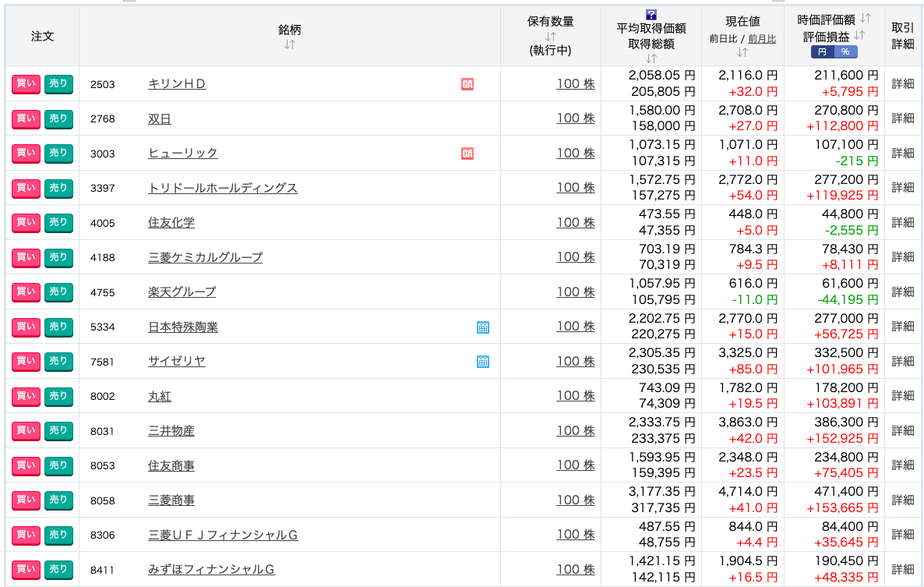Open ヒューリック stock link
This screenshot has width=924, height=587.
point(182,154)
